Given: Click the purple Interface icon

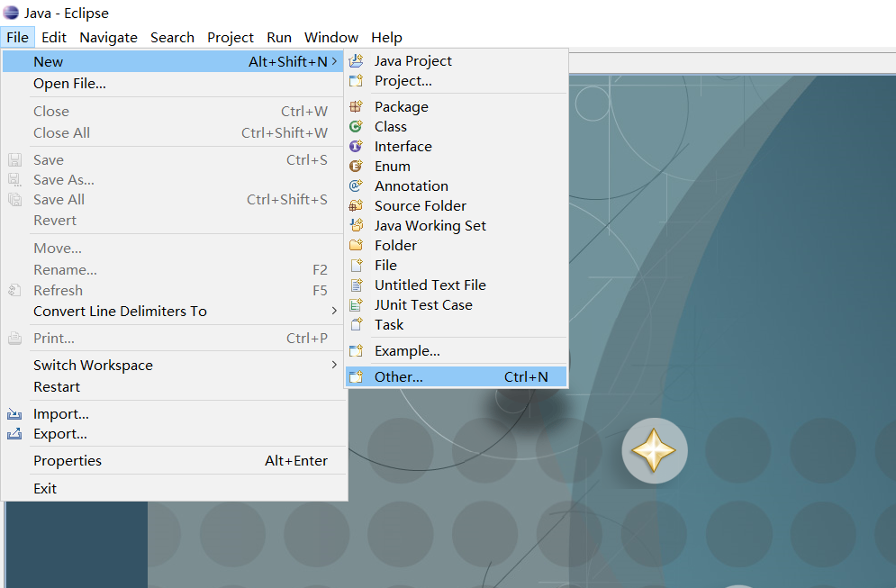Looking at the screenshot, I should pos(356,146).
